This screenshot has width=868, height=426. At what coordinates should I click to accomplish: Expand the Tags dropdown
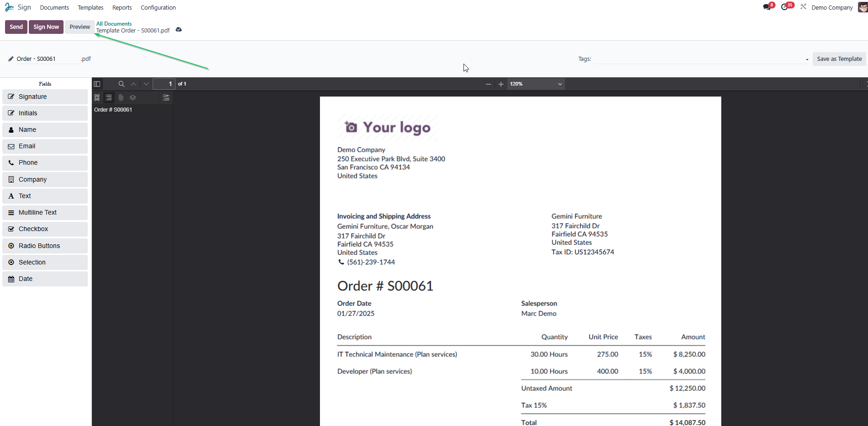[807, 59]
